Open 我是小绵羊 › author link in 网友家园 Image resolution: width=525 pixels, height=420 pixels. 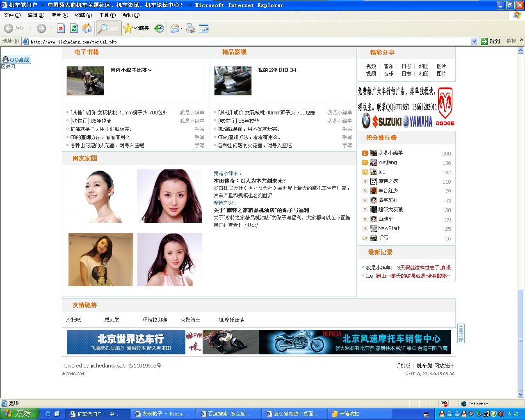click(x=227, y=173)
